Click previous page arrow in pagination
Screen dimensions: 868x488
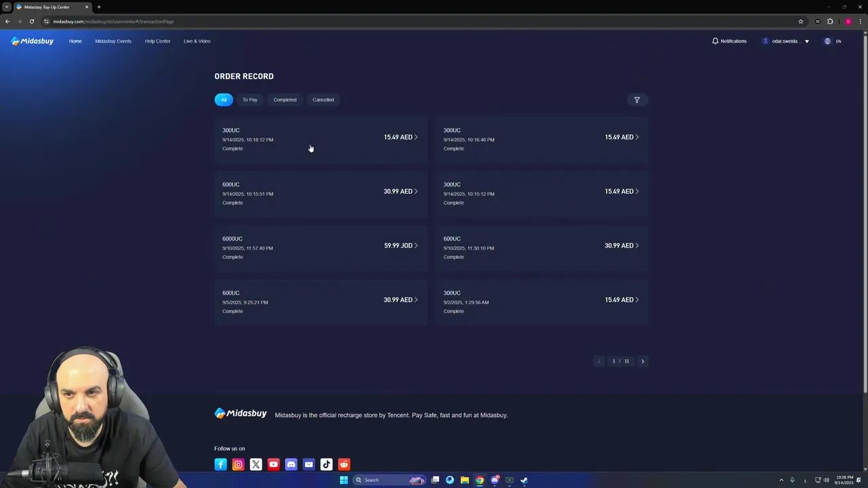(x=599, y=361)
